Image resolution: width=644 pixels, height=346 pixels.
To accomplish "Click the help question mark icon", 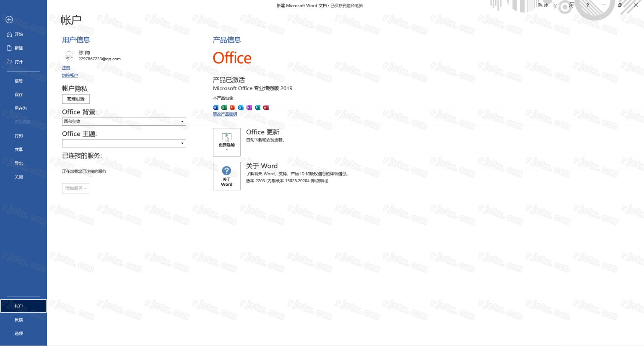I will coord(587,5).
